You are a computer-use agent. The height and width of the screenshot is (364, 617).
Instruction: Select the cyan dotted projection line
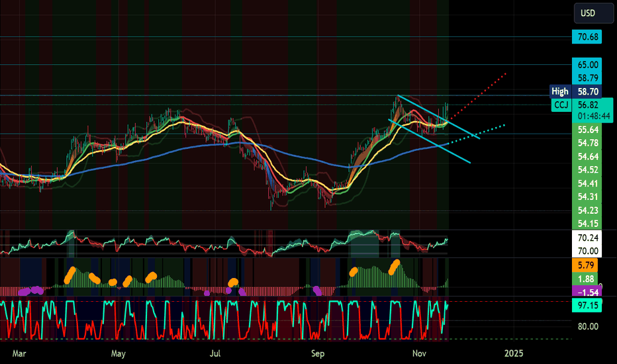pyautogui.click(x=477, y=134)
